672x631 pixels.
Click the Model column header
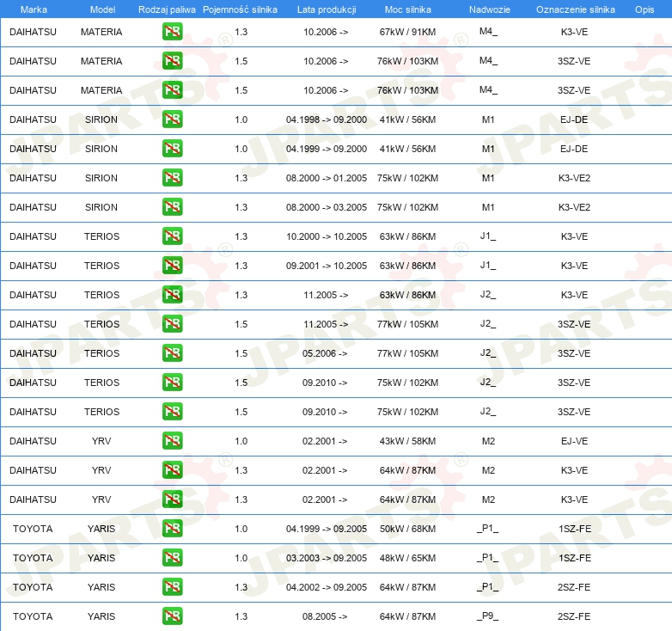tap(101, 9)
